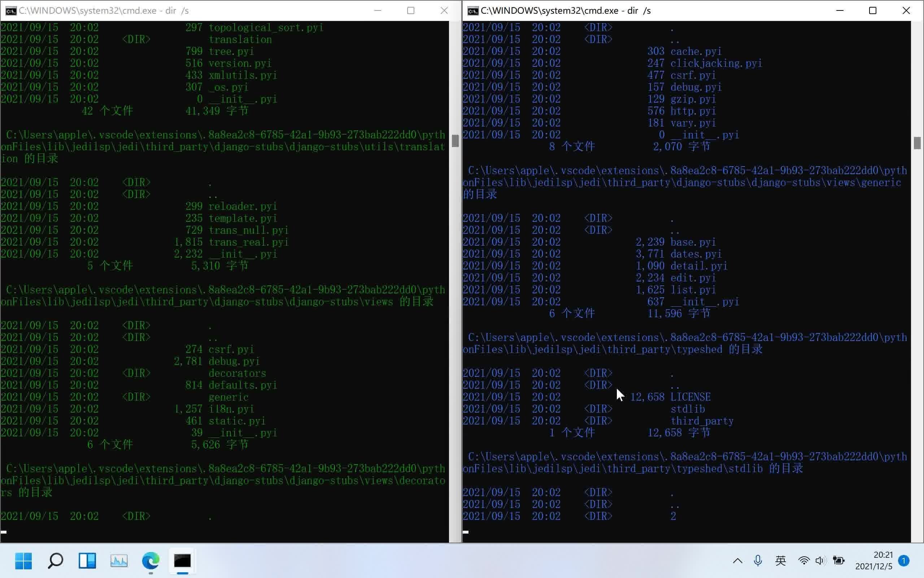This screenshot has height=578, width=924.
Task: Click vary.pyi in the right window
Action: tap(693, 123)
